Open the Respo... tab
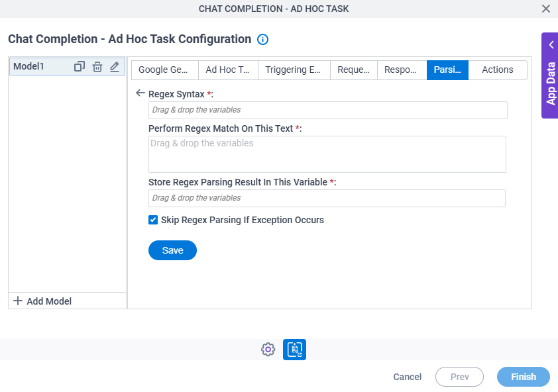Image resolution: width=558 pixels, height=392 pixels. [x=402, y=70]
